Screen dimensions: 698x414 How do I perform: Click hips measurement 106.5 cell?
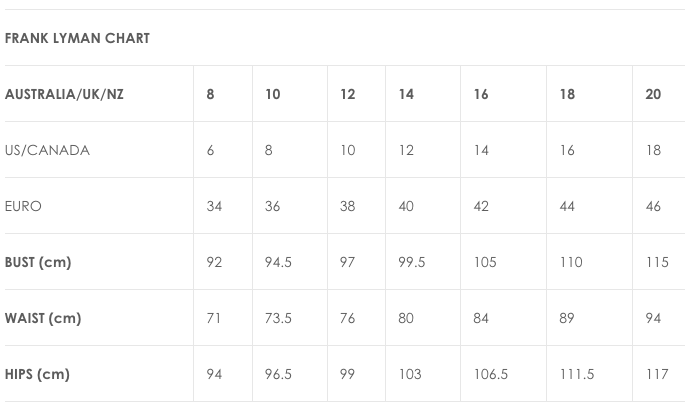pos(491,374)
